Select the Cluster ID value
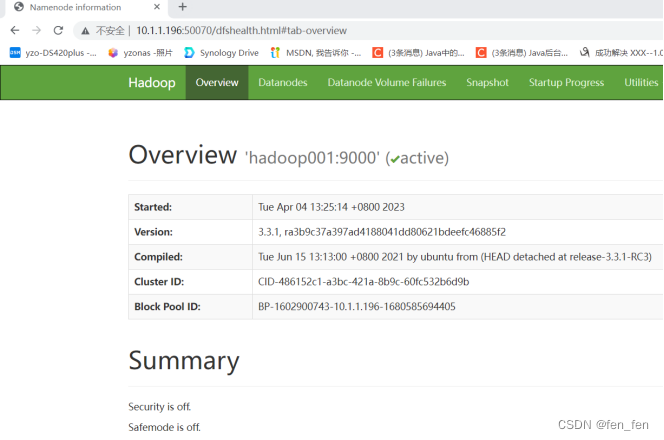Image resolution: width=664 pixels, height=440 pixels. (364, 282)
